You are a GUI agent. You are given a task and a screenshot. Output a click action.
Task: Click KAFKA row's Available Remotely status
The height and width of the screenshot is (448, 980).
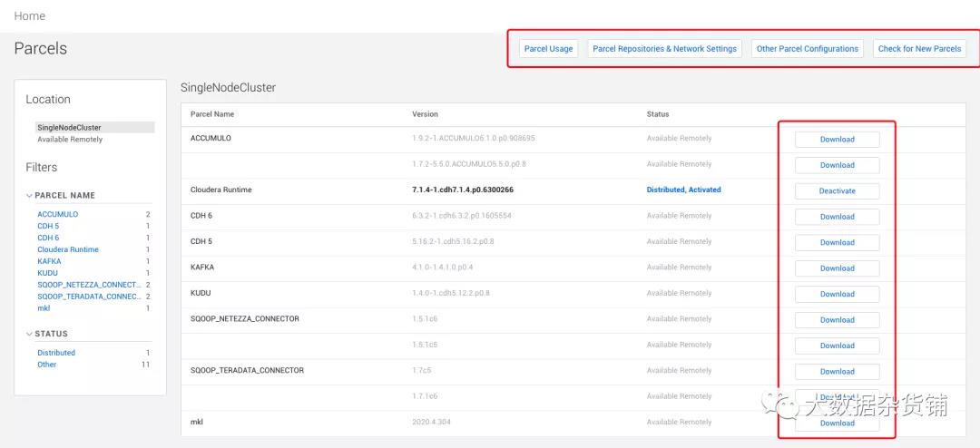(679, 267)
